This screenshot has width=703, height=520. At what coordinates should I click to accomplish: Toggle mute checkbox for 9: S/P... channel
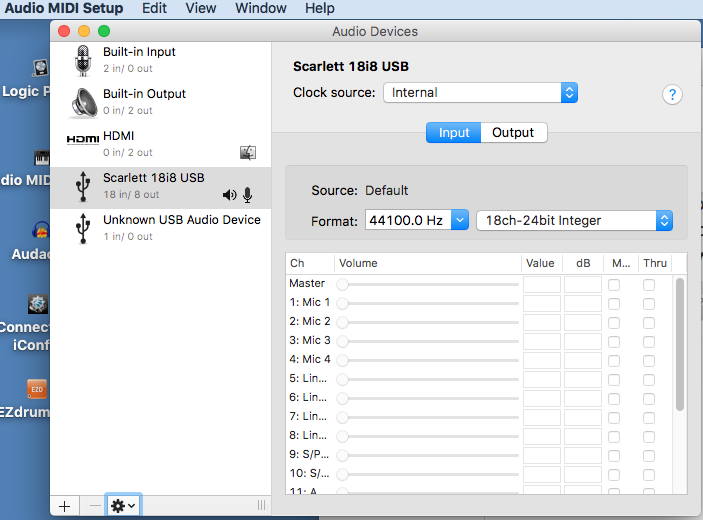(614, 456)
